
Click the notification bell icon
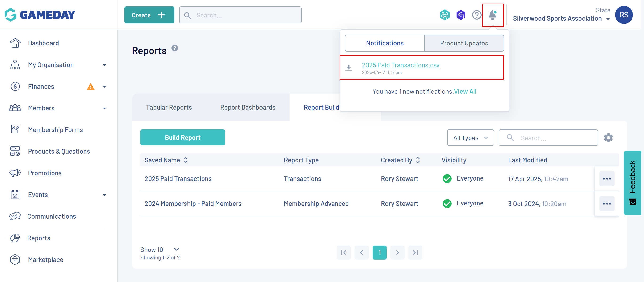pyautogui.click(x=492, y=15)
